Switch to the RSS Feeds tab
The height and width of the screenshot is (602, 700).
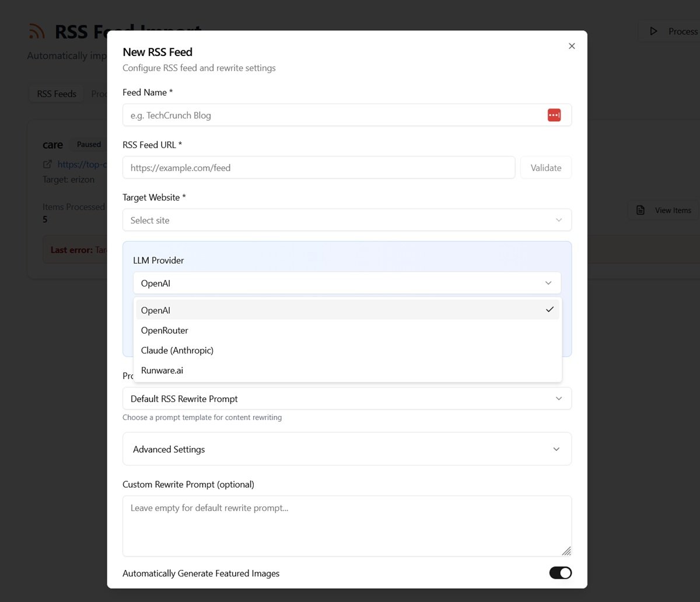coord(56,93)
